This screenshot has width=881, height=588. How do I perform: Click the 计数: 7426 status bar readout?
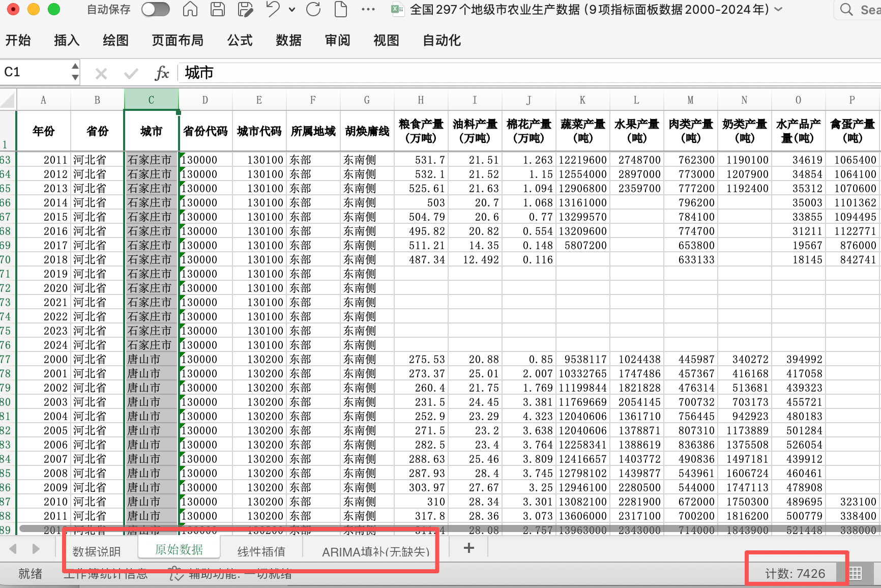(x=795, y=574)
